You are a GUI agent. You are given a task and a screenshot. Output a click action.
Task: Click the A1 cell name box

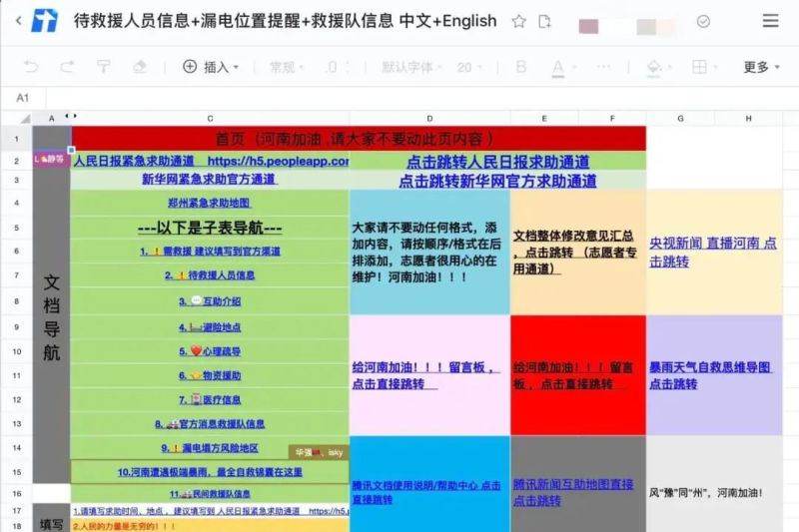[x=23, y=98]
